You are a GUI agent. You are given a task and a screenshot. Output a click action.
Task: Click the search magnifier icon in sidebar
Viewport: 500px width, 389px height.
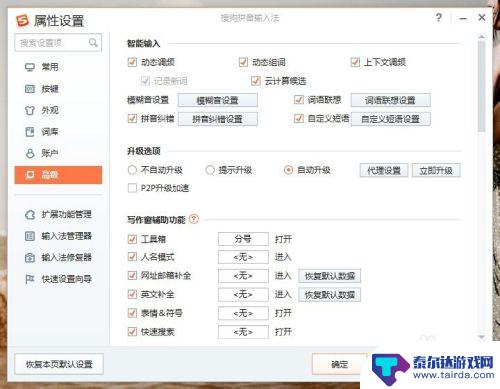pos(93,43)
